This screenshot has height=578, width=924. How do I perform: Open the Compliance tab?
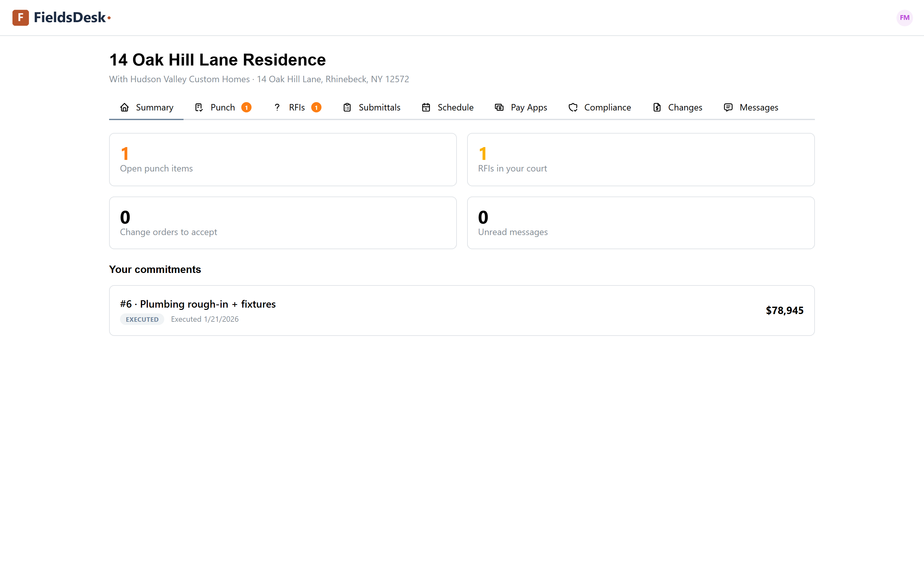click(599, 108)
